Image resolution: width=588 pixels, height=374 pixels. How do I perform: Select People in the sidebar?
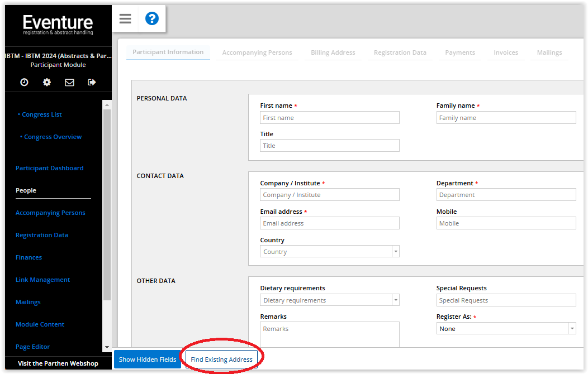pos(26,190)
